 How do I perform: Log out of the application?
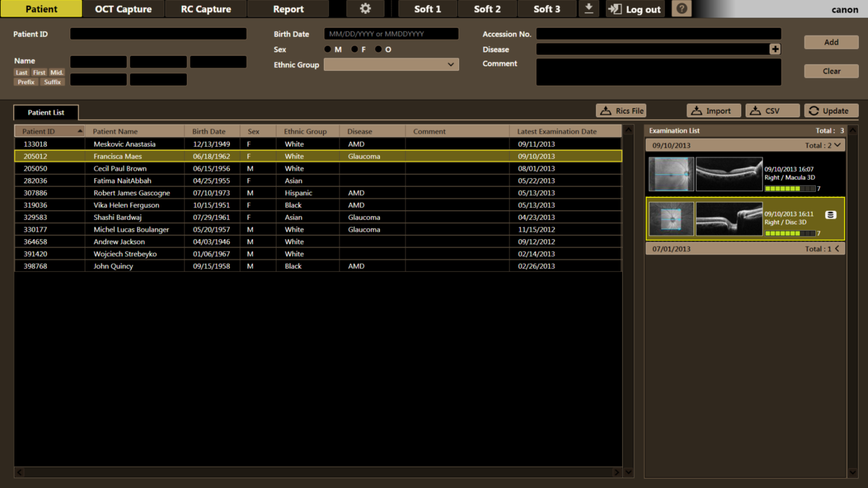tap(635, 8)
